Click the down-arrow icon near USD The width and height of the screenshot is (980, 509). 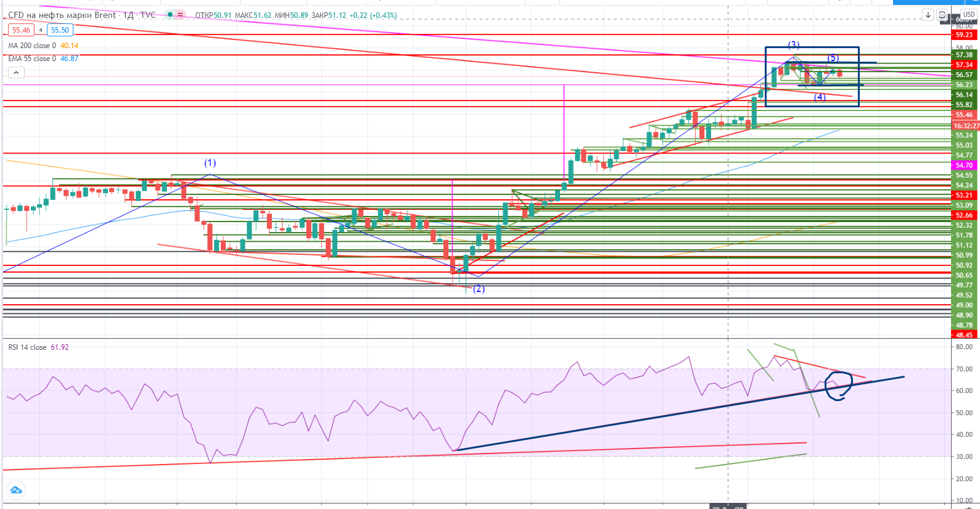[x=928, y=15]
